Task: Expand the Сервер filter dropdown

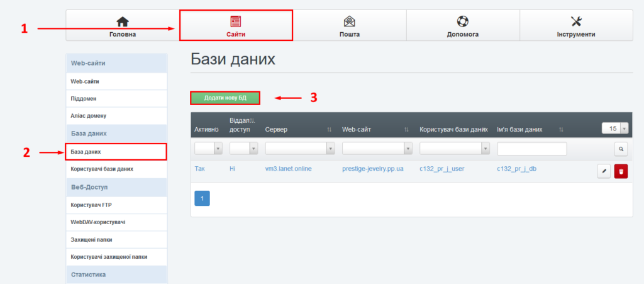Action: coord(299,149)
